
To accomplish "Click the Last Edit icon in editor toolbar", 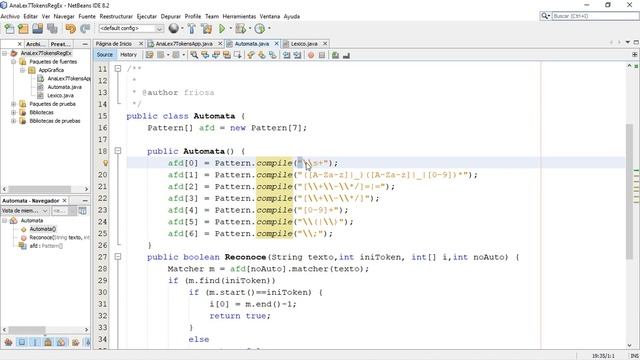I will [x=150, y=55].
